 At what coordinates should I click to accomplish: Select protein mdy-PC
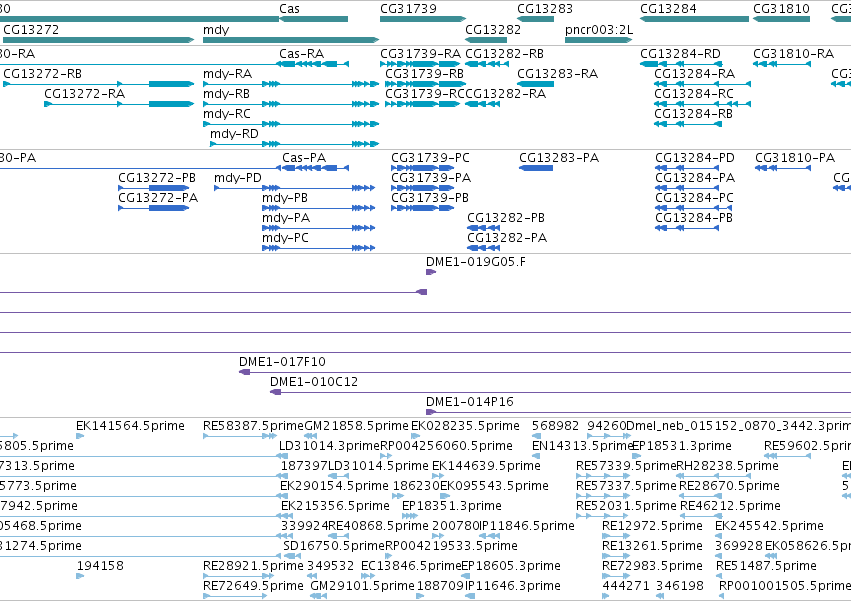point(285,238)
